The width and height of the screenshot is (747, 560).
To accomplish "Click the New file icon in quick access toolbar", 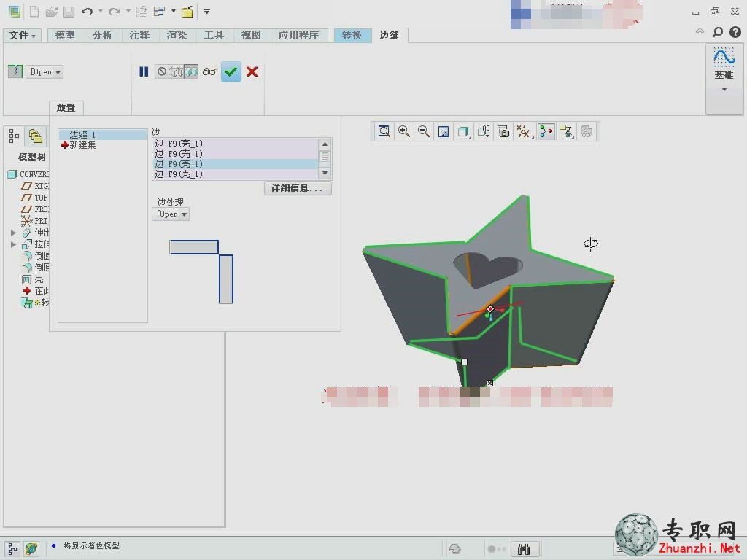I will point(34,12).
